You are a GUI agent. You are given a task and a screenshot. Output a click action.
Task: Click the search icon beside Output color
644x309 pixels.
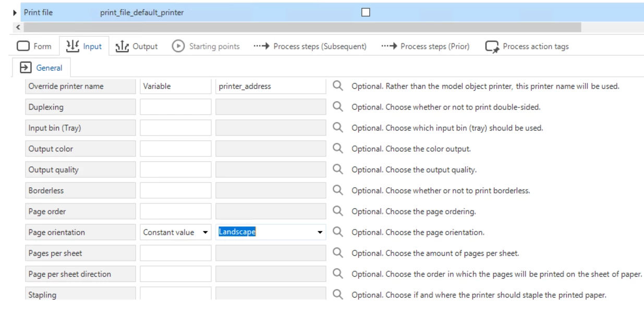coord(338,149)
